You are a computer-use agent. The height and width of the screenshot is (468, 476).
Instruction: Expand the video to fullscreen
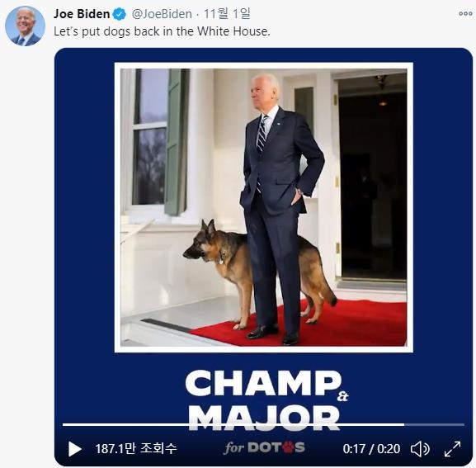click(452, 449)
